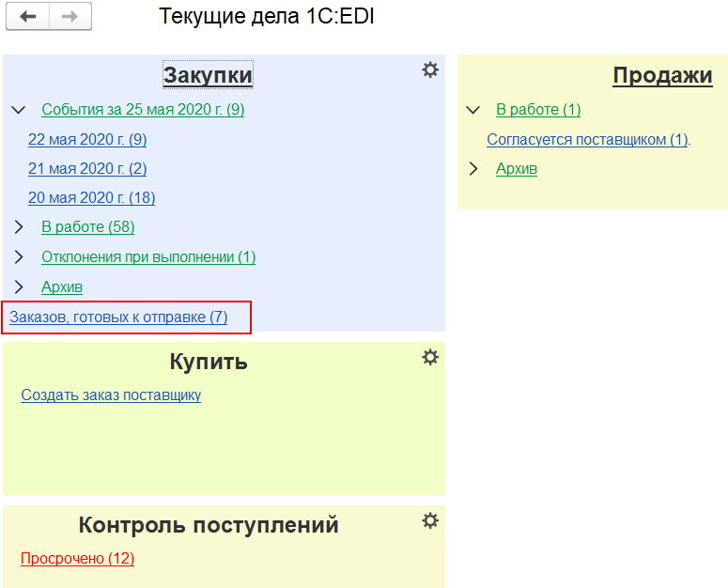This screenshot has width=728, height=588.
Task: Click the forward navigation arrow button
Action: pos(70,17)
